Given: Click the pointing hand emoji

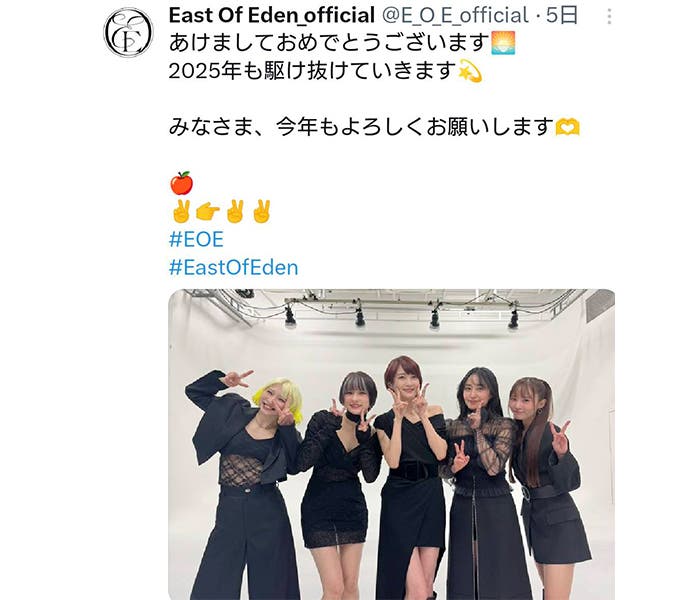Looking at the screenshot, I should point(208,211).
